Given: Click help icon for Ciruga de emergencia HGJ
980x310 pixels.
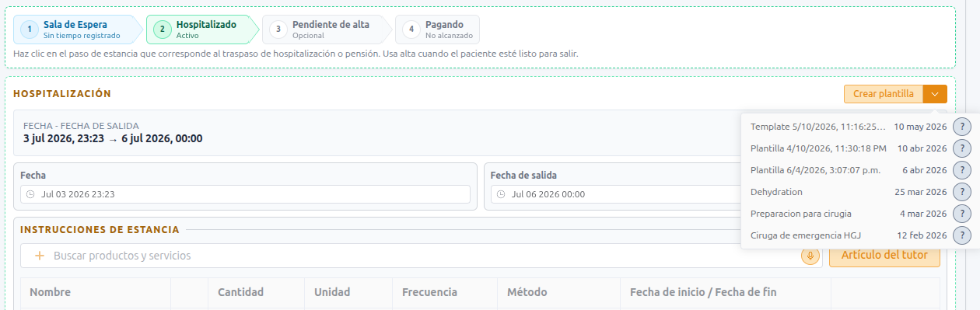Looking at the screenshot, I should click(962, 235).
